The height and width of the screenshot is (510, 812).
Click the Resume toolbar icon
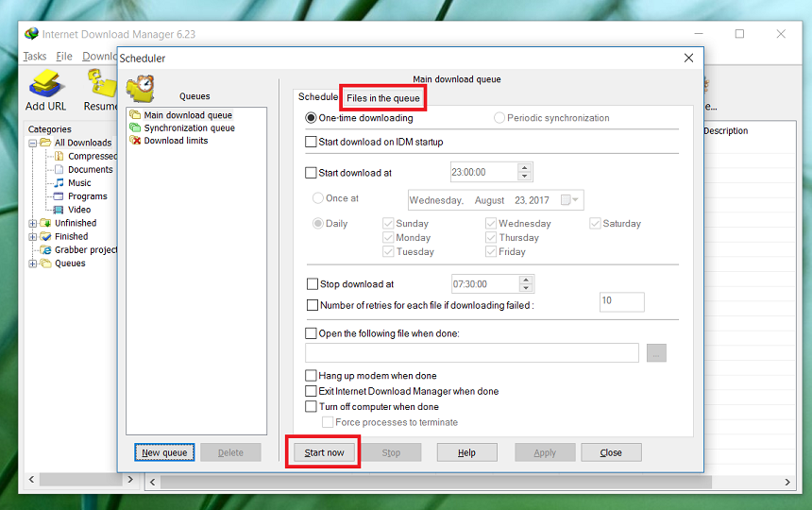(102, 84)
